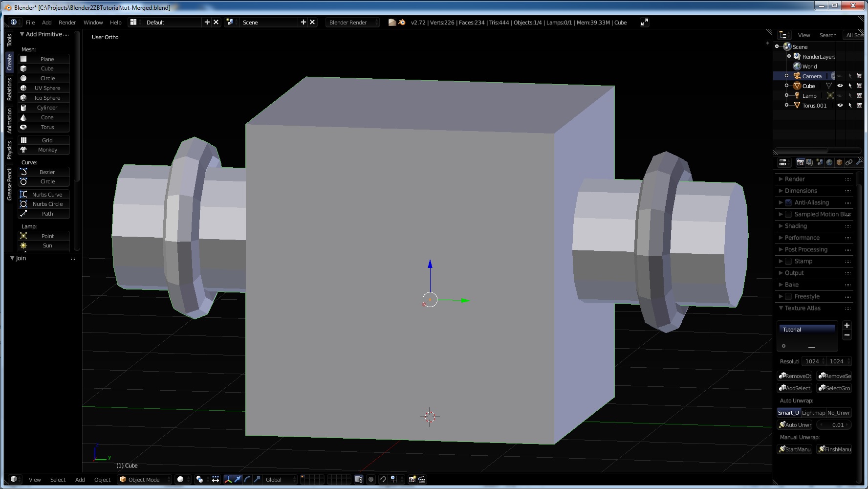Add a Cone mesh primitive
This screenshot has width=868, height=489.
(x=44, y=117)
